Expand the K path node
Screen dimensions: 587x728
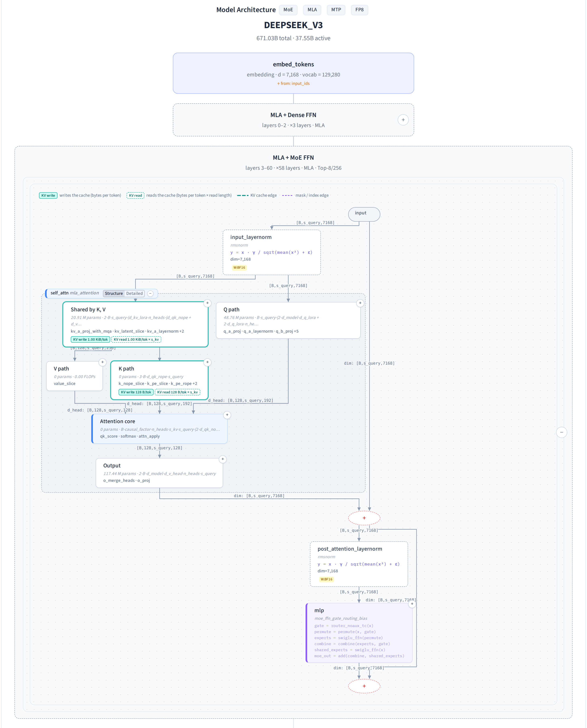pos(208,362)
